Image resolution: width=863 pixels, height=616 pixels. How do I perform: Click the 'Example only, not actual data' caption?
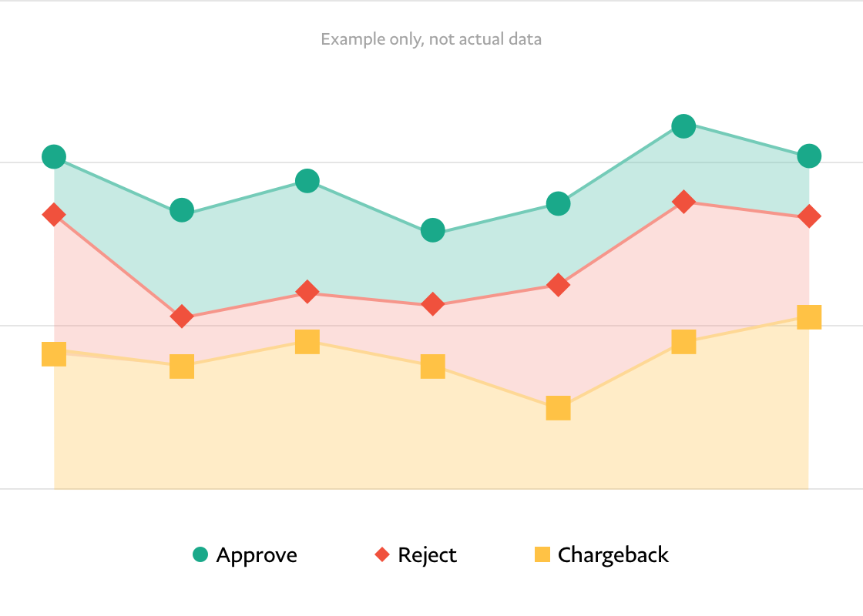click(431, 39)
